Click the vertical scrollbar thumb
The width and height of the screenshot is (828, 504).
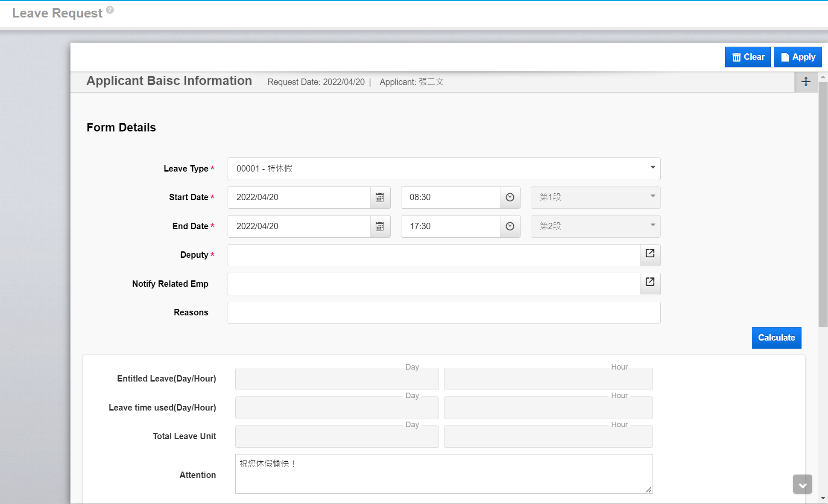823,205
